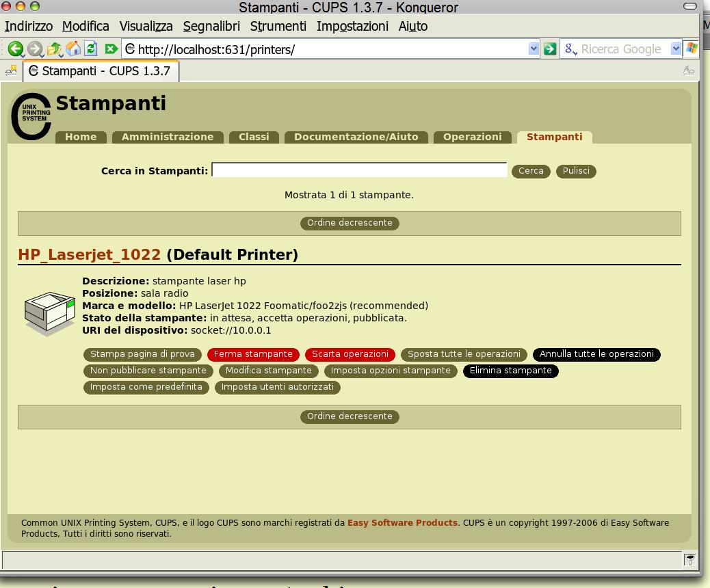710x588 pixels.
Task: Open the Modifica menu
Action: (86, 26)
